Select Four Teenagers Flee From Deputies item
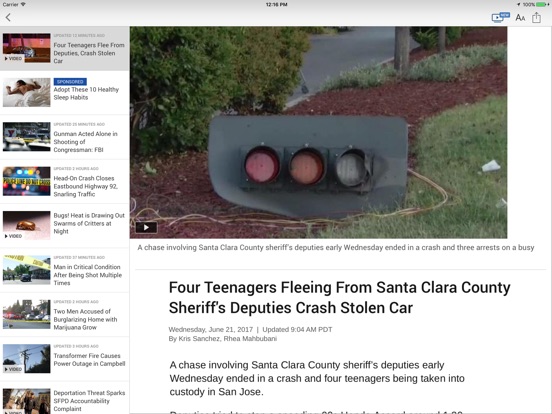The height and width of the screenshot is (414, 552). [64, 49]
